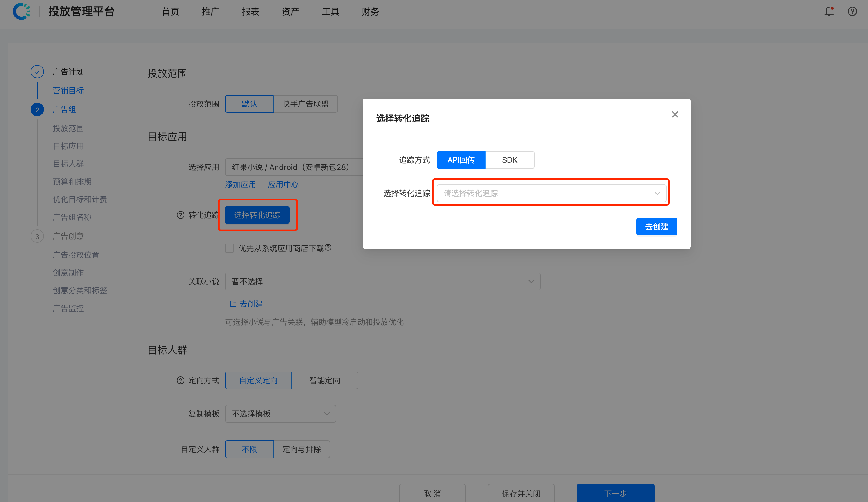Click 下一步 button
The height and width of the screenshot is (502, 868).
click(615, 493)
